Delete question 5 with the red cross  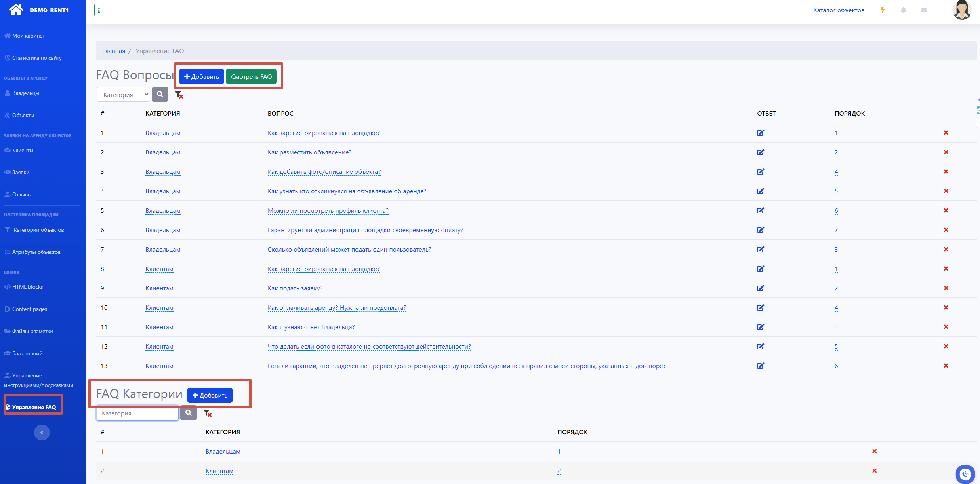click(946, 210)
